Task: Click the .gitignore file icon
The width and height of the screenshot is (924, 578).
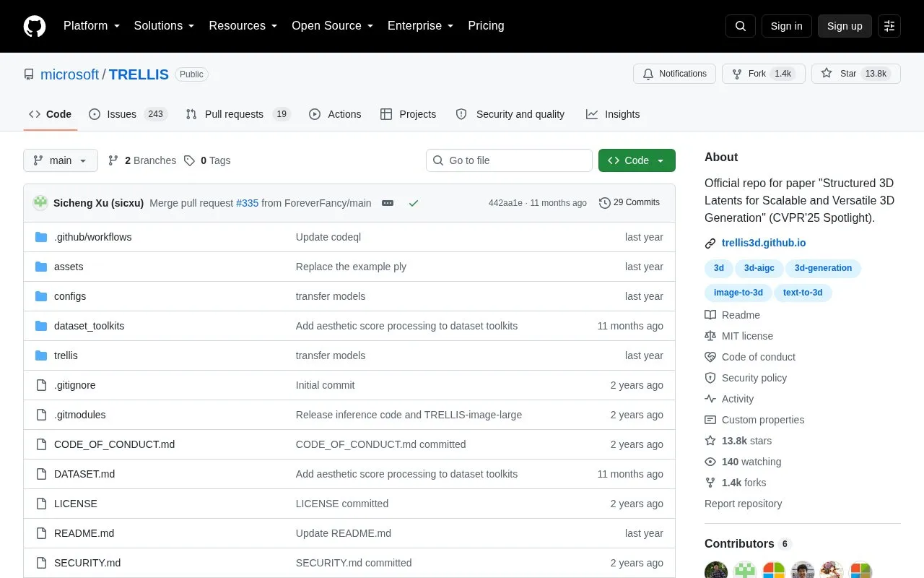Action: click(41, 385)
